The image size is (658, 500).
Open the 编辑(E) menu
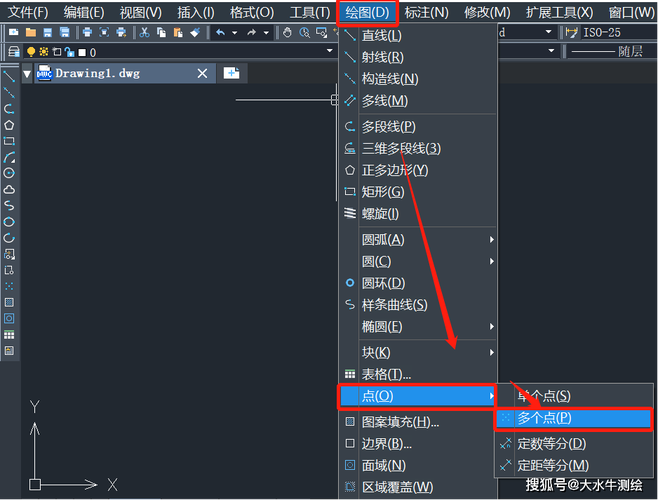(x=84, y=13)
